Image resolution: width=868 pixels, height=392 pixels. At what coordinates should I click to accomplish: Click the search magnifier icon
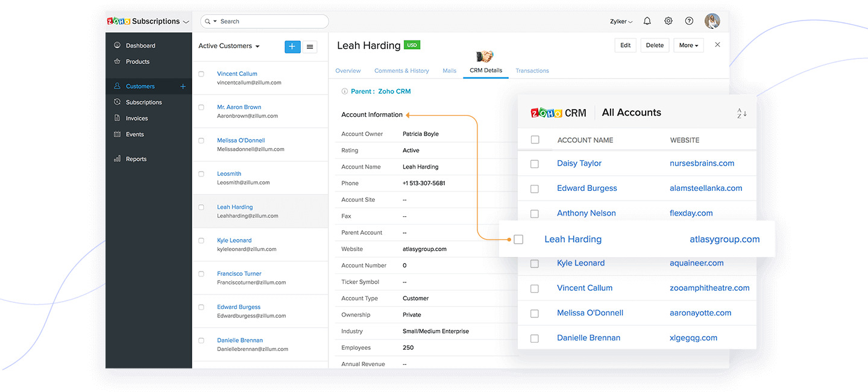[x=208, y=21]
